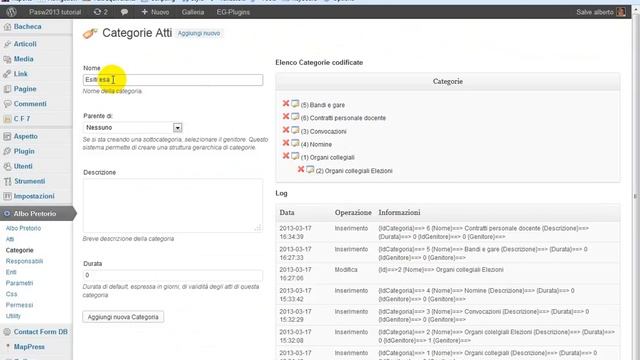The image size is (640, 360).
Task: Open Responsabili submenu link
Action: (x=24, y=261)
